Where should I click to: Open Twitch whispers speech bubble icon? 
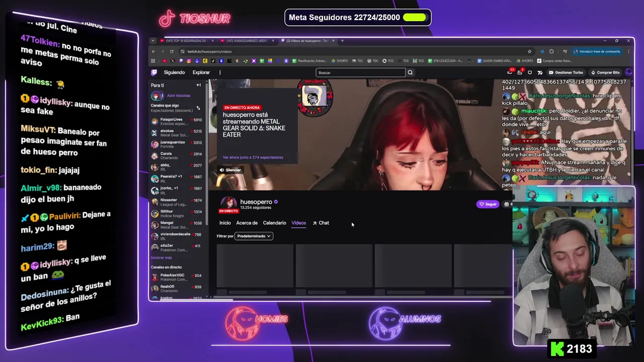(x=530, y=72)
